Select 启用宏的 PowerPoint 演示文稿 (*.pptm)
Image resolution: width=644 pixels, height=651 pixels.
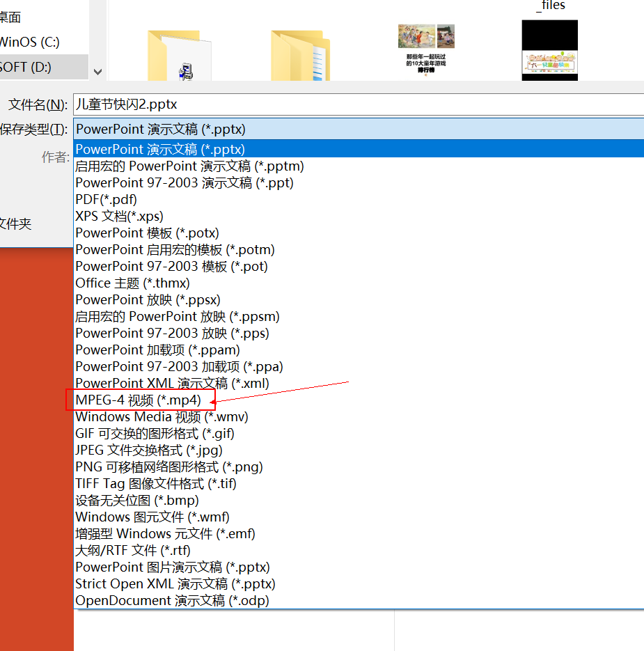(359, 166)
